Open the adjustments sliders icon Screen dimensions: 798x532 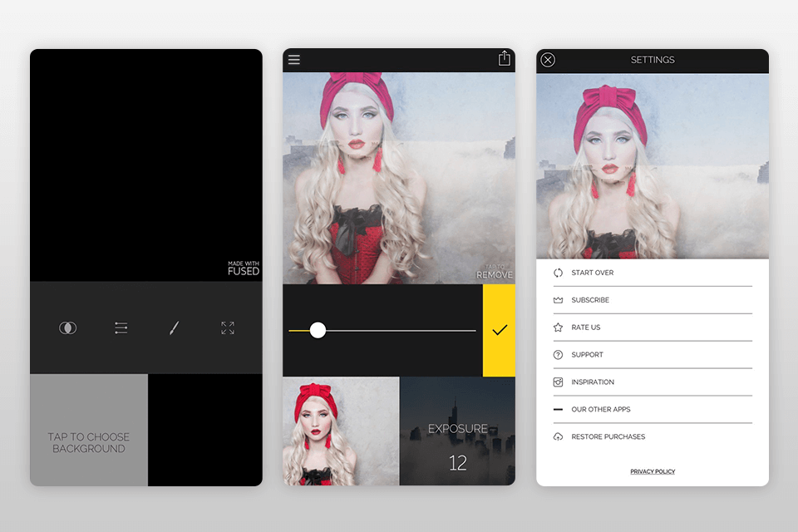121,328
